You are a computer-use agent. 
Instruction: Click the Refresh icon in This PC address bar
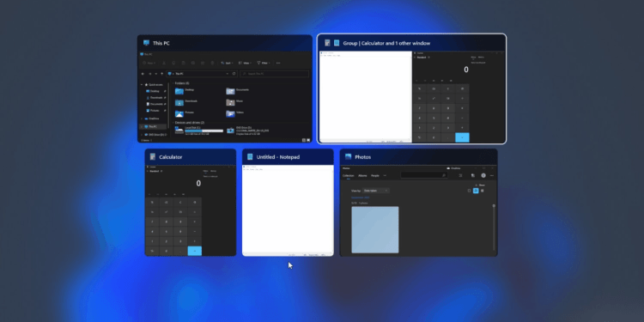click(234, 74)
